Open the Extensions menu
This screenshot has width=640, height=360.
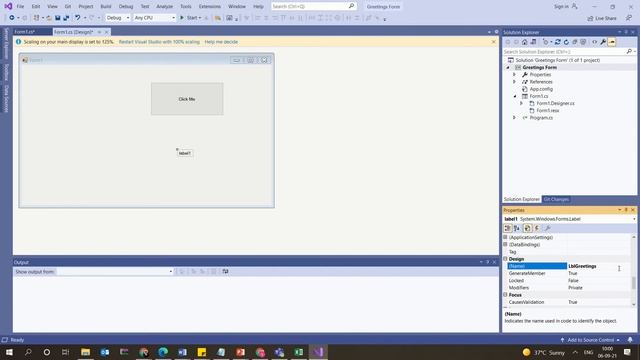(210, 7)
